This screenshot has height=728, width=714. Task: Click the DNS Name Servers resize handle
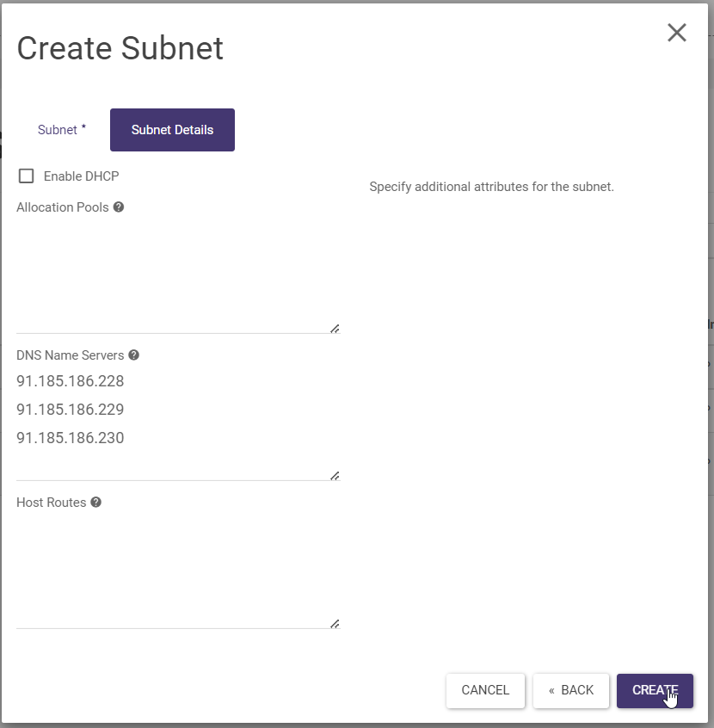335,475
